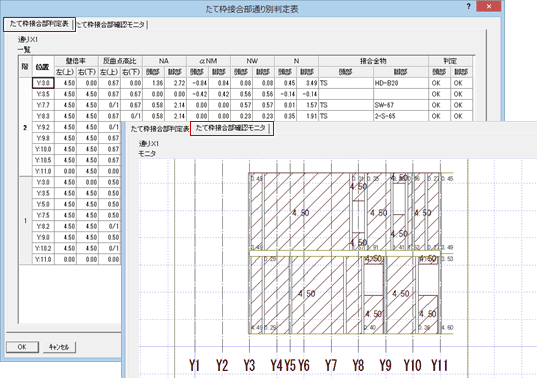Click the Y3 axis label in monitor
Viewport: 537px width, 378px height.
249,365
